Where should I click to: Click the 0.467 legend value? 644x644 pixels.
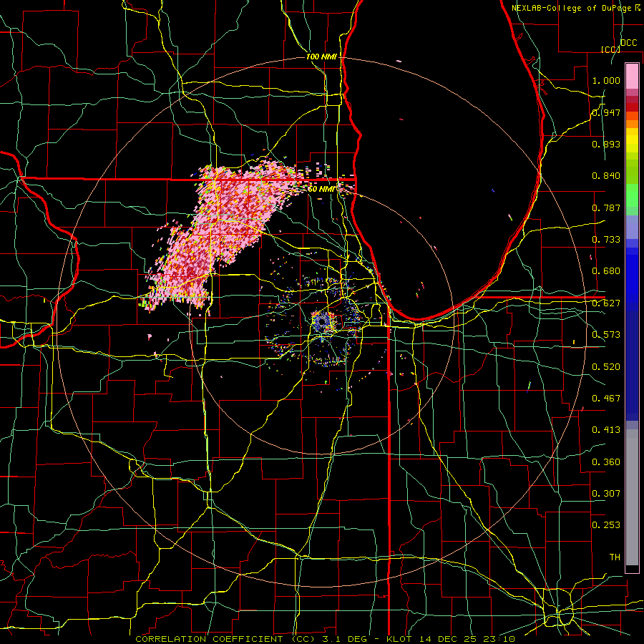tap(606, 399)
